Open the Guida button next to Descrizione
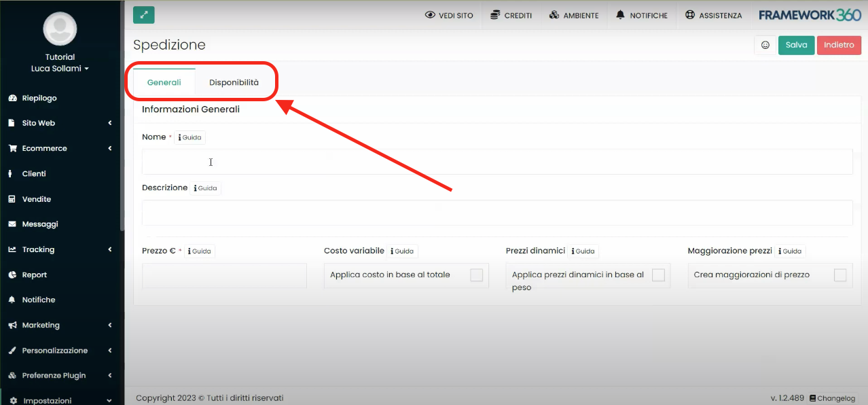 point(206,188)
